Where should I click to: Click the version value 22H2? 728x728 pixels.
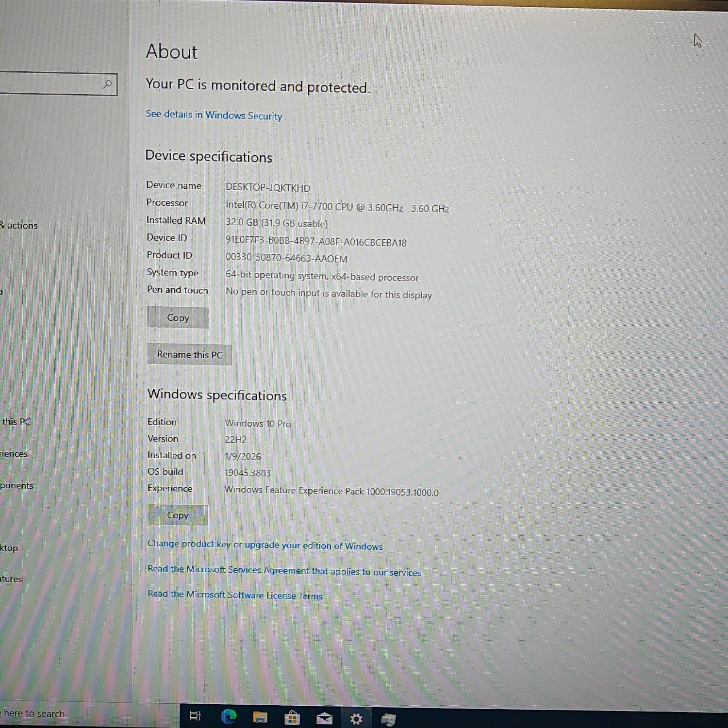click(235, 440)
